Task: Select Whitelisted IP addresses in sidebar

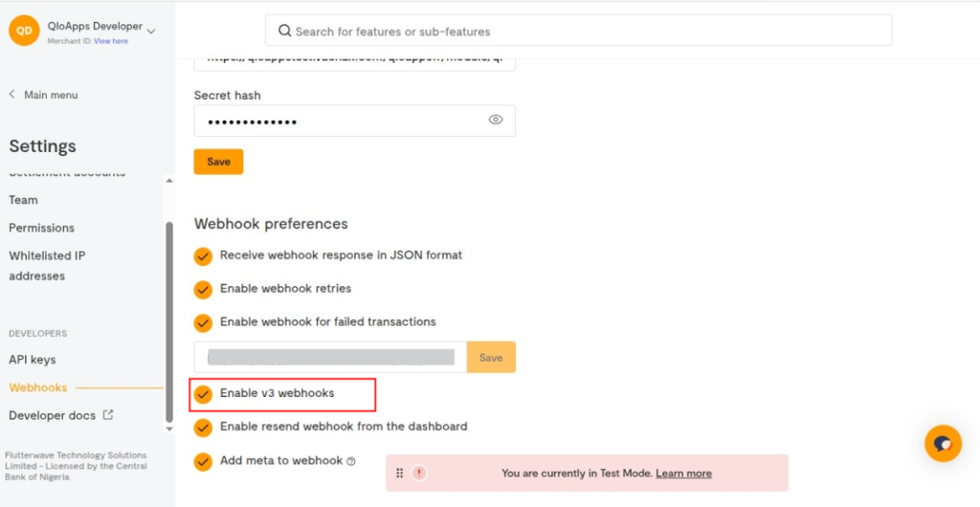Action: [47, 266]
